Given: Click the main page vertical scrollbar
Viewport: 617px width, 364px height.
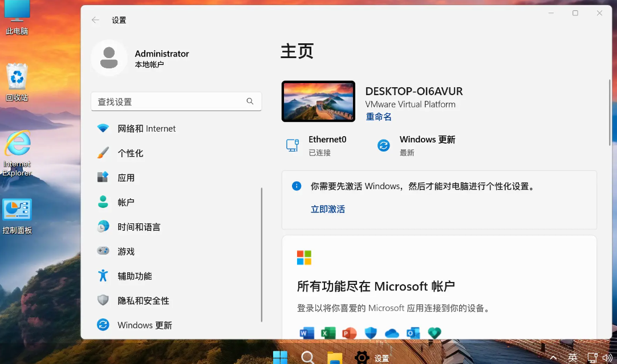Looking at the screenshot, I should point(610,112).
